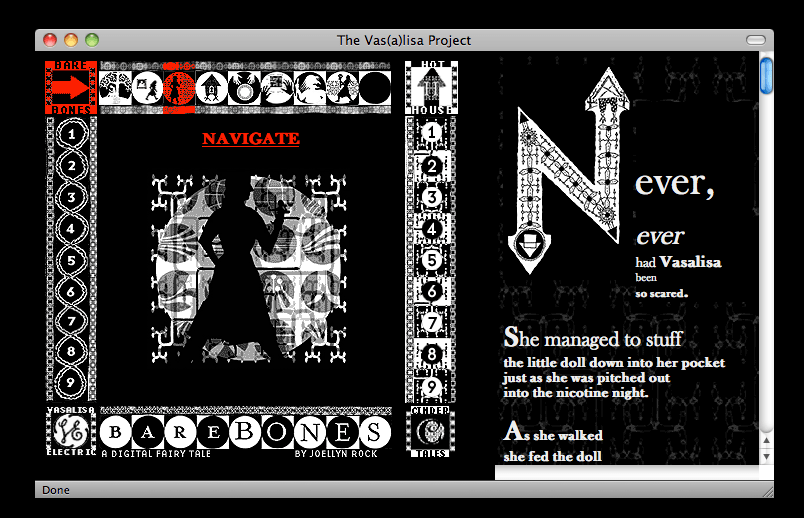Image resolution: width=804 pixels, height=518 pixels.
Task: Select the tree scene thumbnail icon
Action: click(116, 87)
